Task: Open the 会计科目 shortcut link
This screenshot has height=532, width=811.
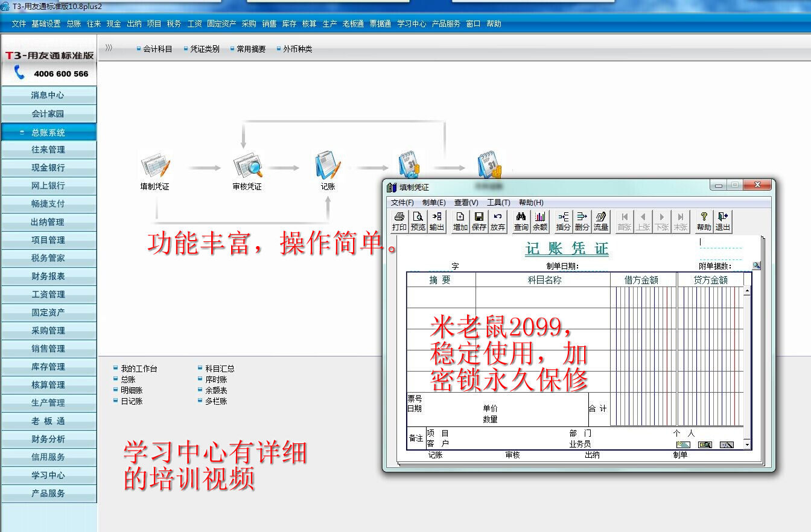Action: [x=157, y=49]
